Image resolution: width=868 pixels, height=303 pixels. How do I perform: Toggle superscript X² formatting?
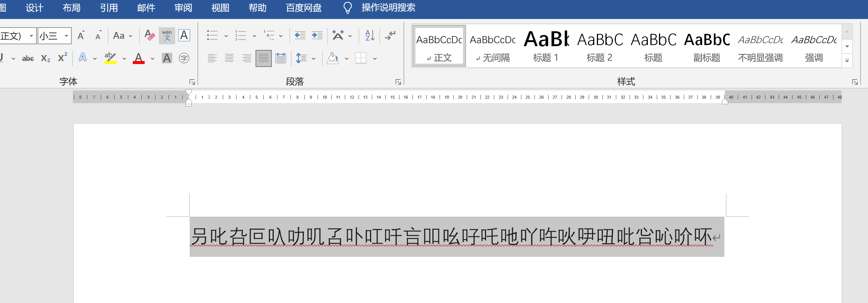tap(62, 58)
